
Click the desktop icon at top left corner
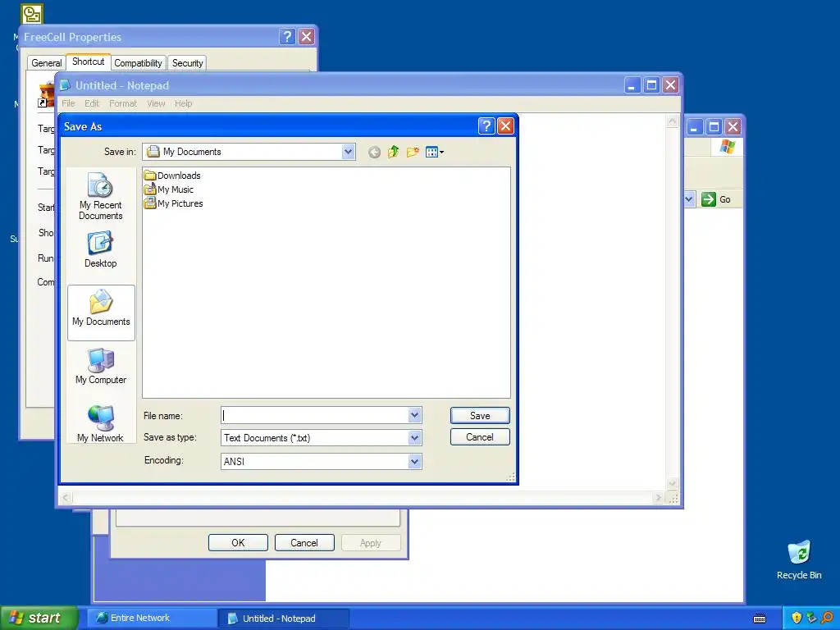point(32,14)
